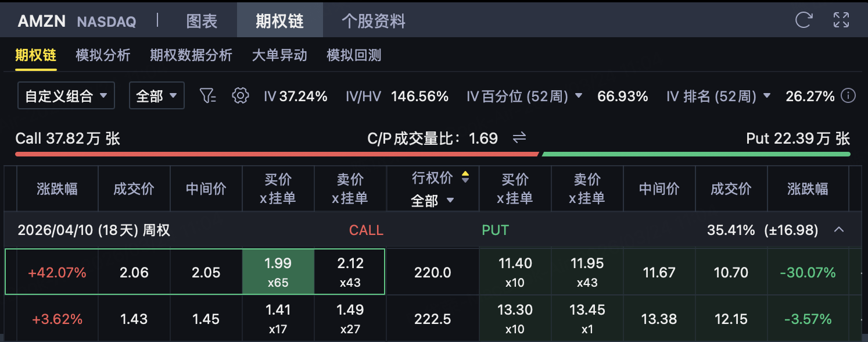Sort by strike price arrows
Image resolution: width=868 pixels, height=342 pixels.
pyautogui.click(x=465, y=178)
